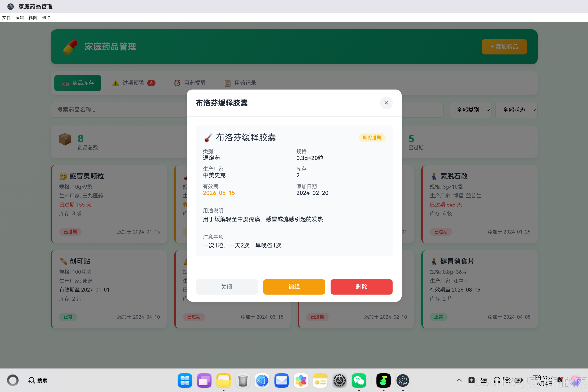This screenshot has width=588, height=392.
Task: Open the notes app in dock
Action: pos(320,381)
